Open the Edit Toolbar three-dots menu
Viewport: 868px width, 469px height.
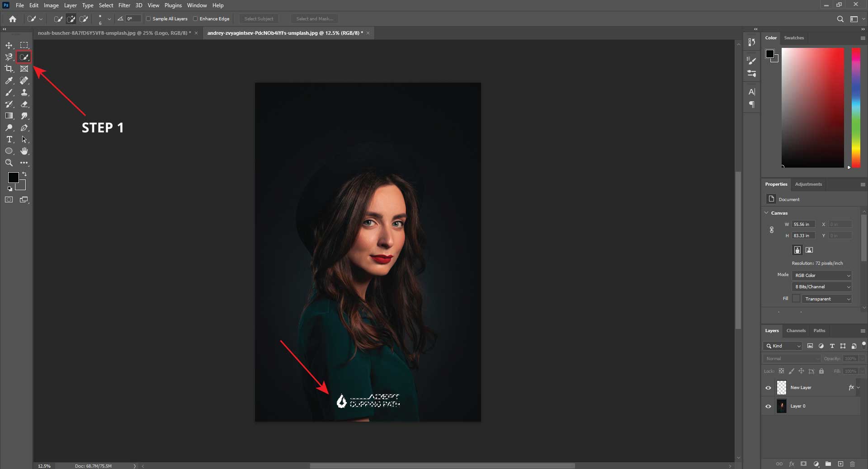pyautogui.click(x=24, y=163)
